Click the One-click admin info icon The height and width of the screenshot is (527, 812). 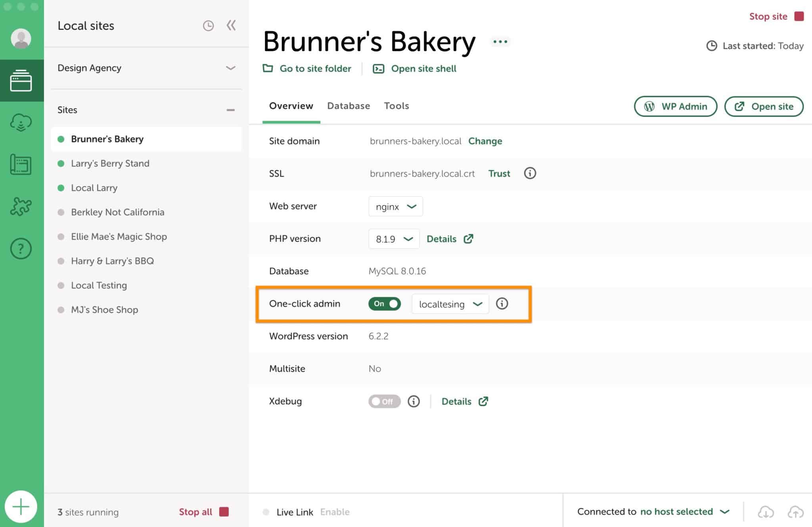(x=502, y=304)
